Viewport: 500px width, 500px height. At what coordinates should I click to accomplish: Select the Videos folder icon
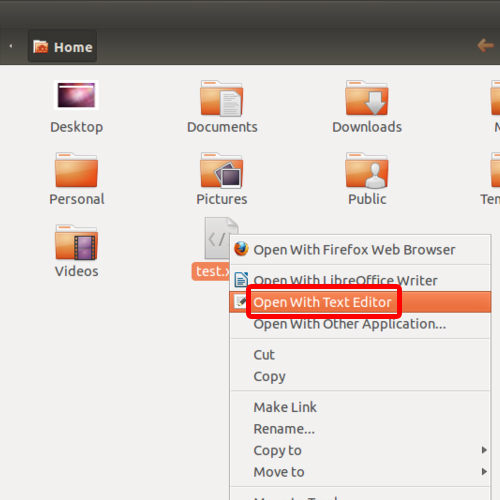(x=76, y=242)
